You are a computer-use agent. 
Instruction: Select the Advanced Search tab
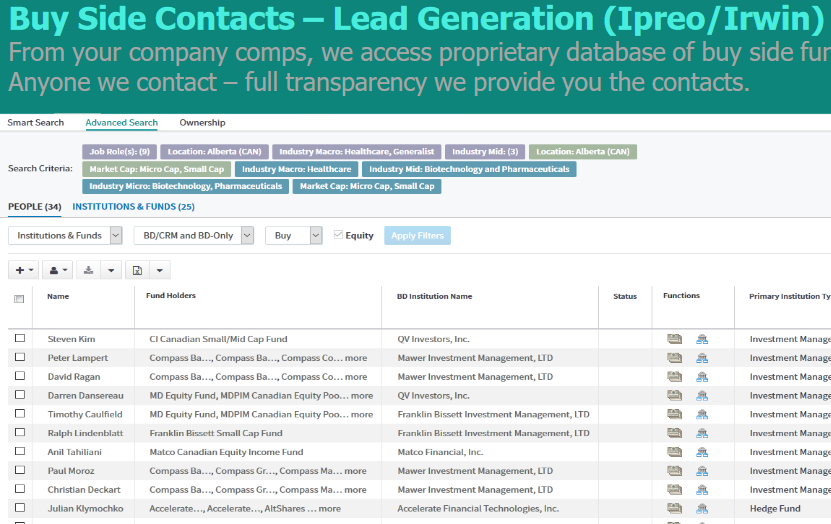click(121, 122)
